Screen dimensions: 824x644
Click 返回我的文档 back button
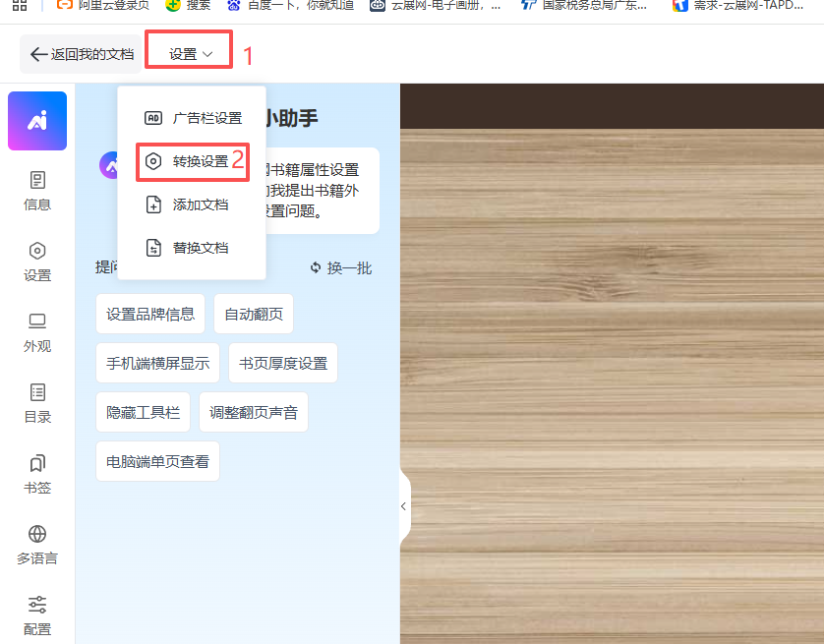point(82,54)
